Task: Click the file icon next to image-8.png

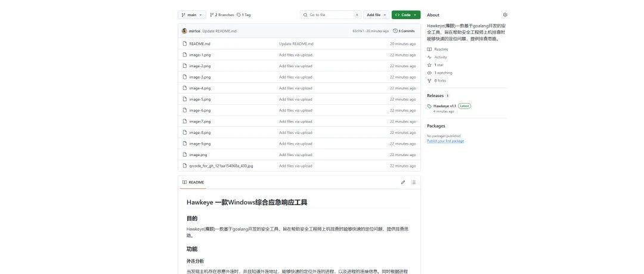Action: pos(185,132)
